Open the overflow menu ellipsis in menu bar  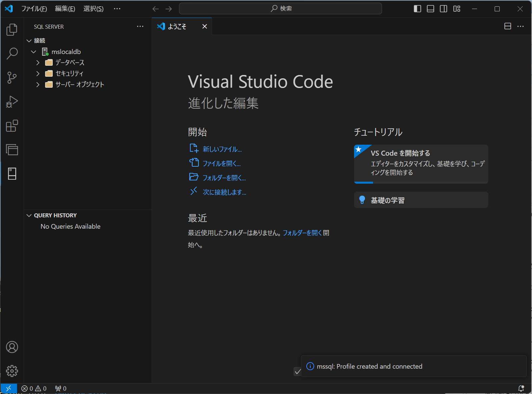click(x=117, y=9)
